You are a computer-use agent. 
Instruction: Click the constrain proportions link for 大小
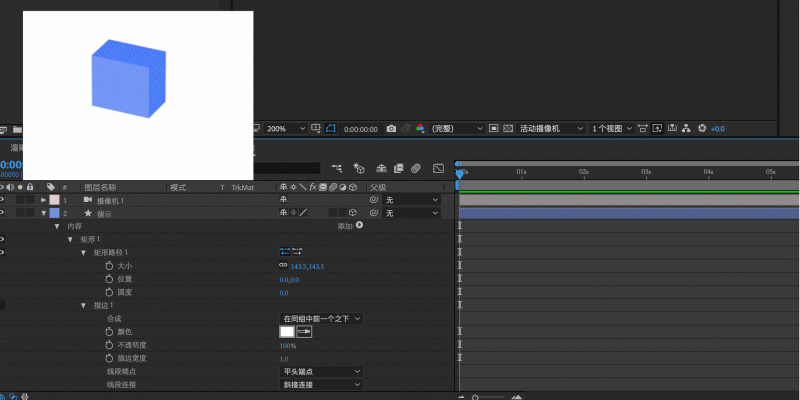pyautogui.click(x=283, y=265)
